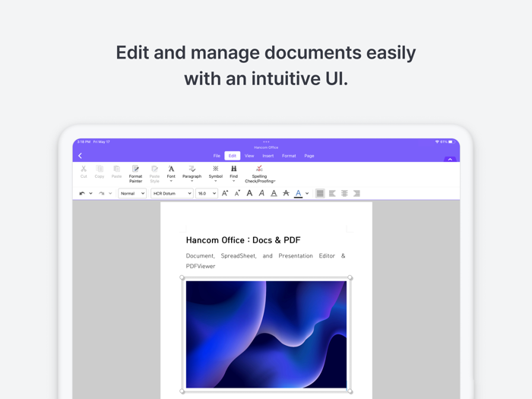Viewport: 532px width, 399px height.
Task: Click the Paste clipboard icon
Action: (116, 169)
